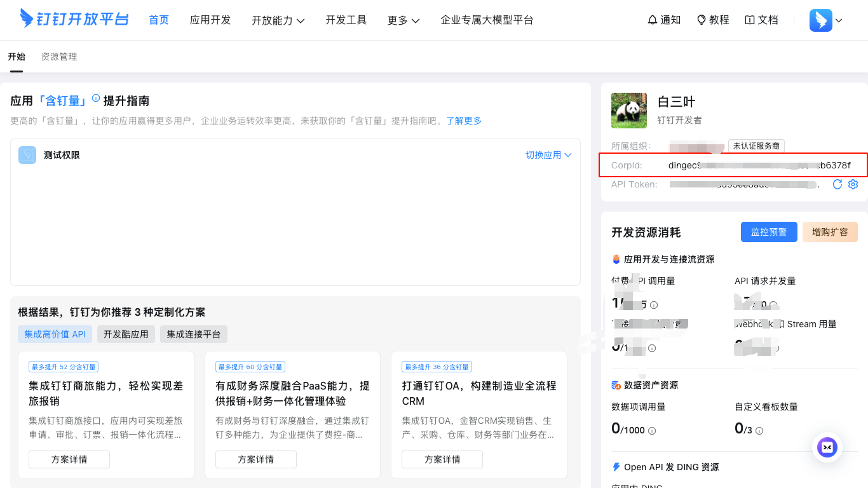Click the 了解更多 link
868x488 pixels.
(x=464, y=121)
